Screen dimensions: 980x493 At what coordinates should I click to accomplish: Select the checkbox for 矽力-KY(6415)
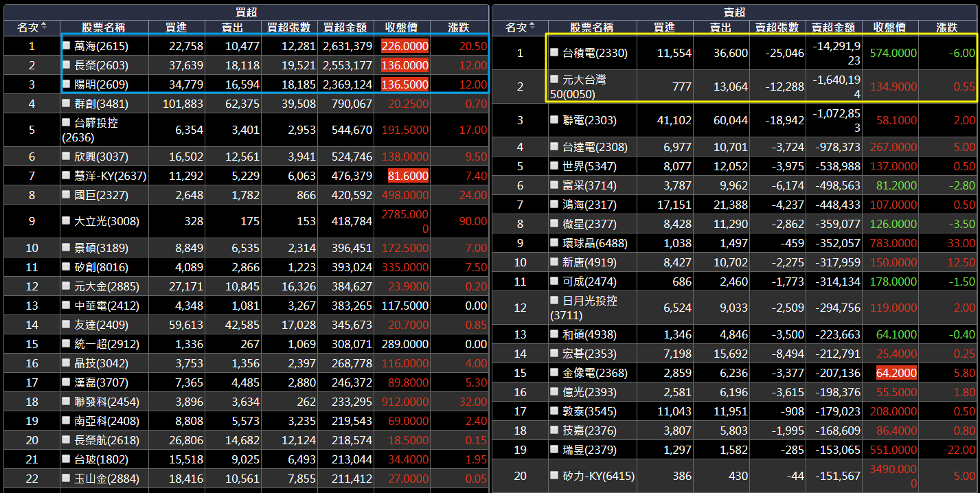(x=554, y=476)
